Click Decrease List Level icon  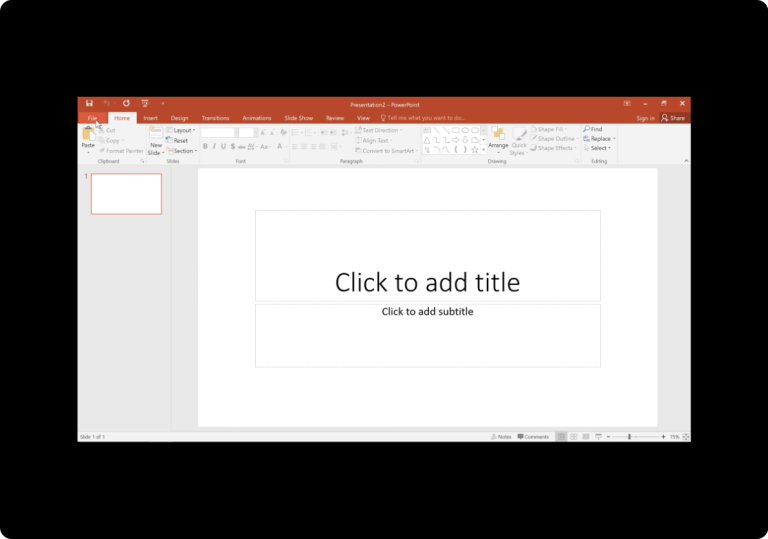(x=324, y=133)
